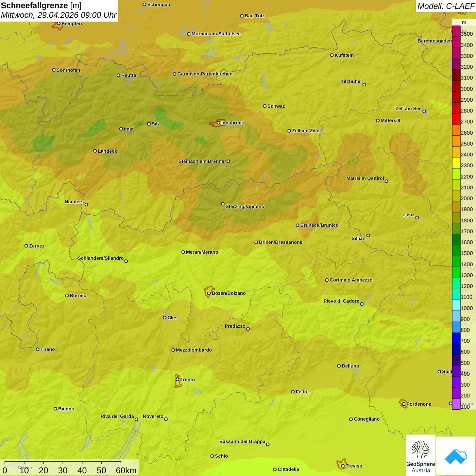This screenshot has height=476, width=476.
Task: Click the Kitzbühel label
Action: (x=351, y=81)
